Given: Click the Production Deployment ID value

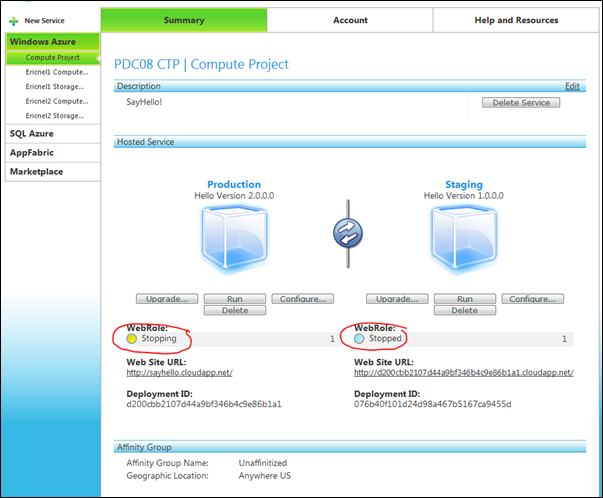Looking at the screenshot, I should 204,404.
